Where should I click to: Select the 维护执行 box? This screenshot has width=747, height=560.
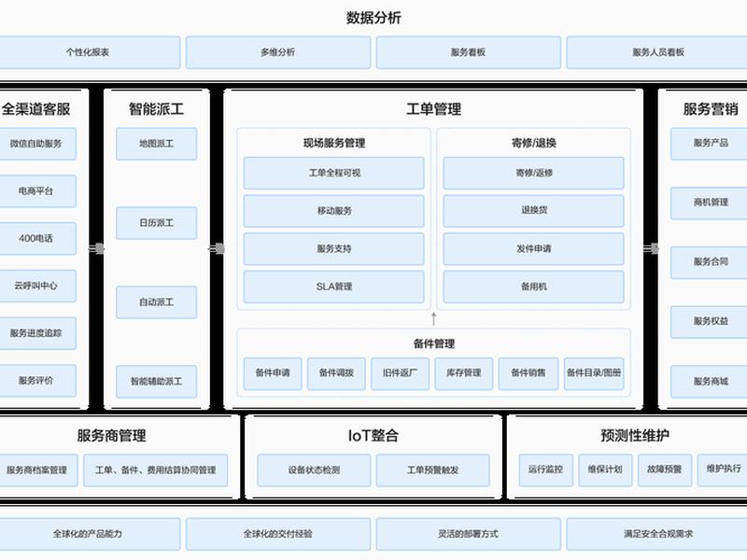723,470
